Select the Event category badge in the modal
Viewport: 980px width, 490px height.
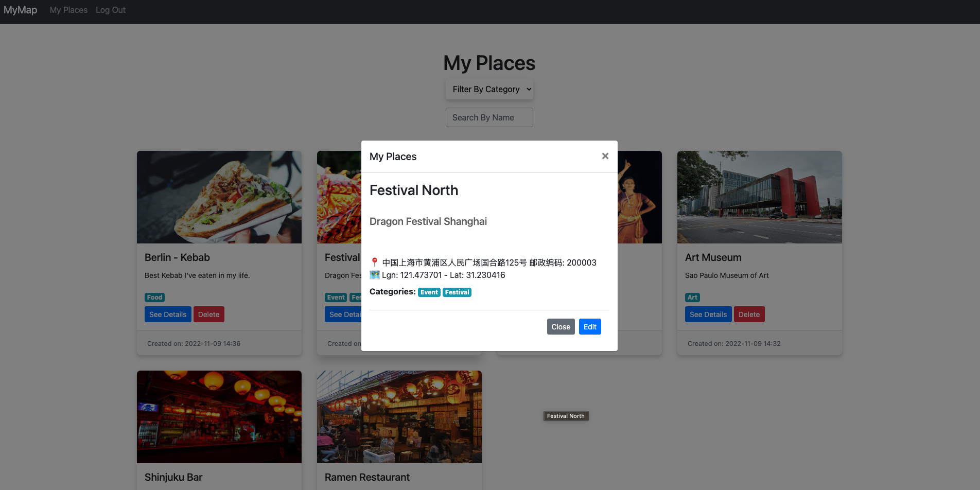tap(429, 292)
